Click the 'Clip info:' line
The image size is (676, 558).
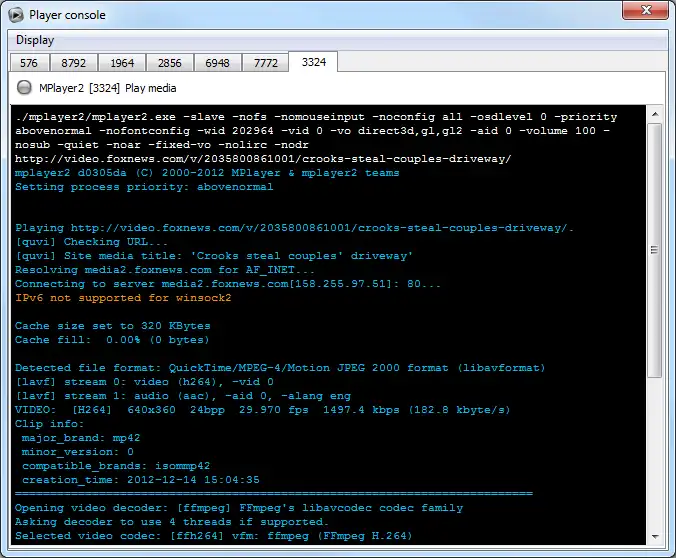click(50, 424)
